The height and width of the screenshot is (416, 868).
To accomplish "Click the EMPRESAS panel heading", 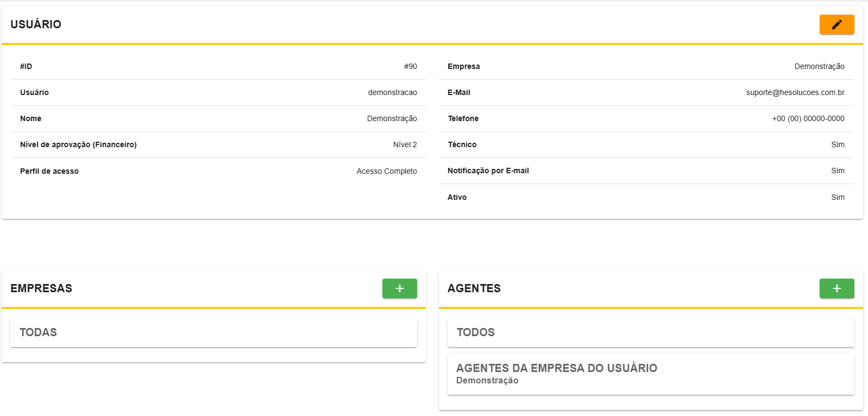I will [x=41, y=288].
